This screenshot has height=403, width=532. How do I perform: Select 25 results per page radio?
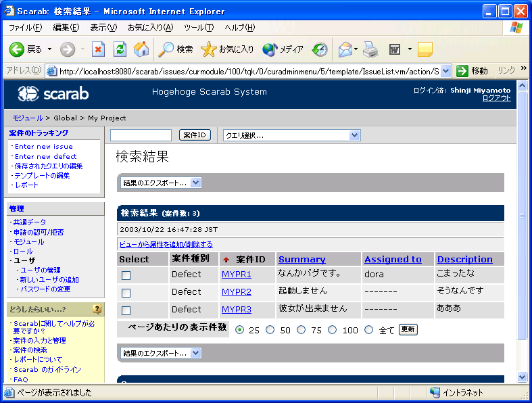click(x=239, y=330)
